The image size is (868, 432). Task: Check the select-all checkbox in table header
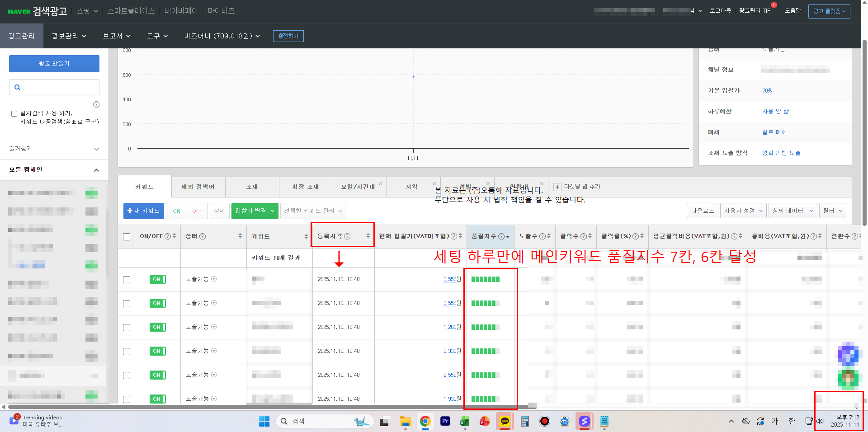pos(127,237)
